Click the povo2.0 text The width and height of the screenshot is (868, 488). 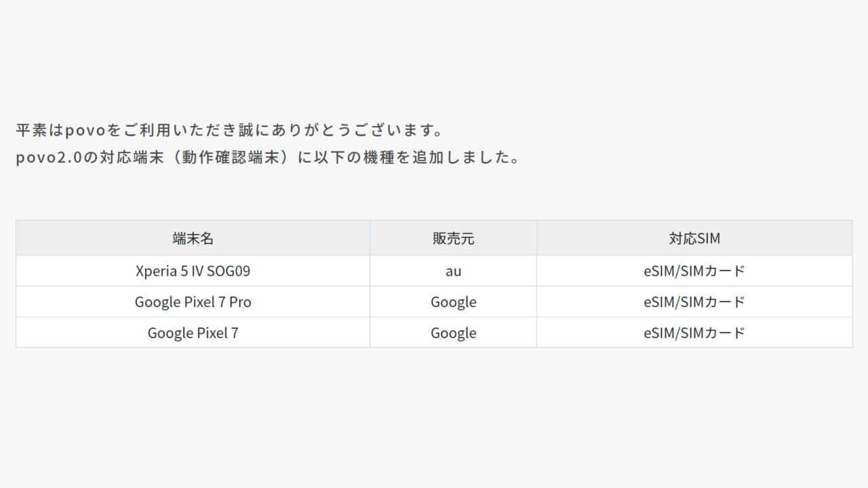pyautogui.click(x=49, y=158)
